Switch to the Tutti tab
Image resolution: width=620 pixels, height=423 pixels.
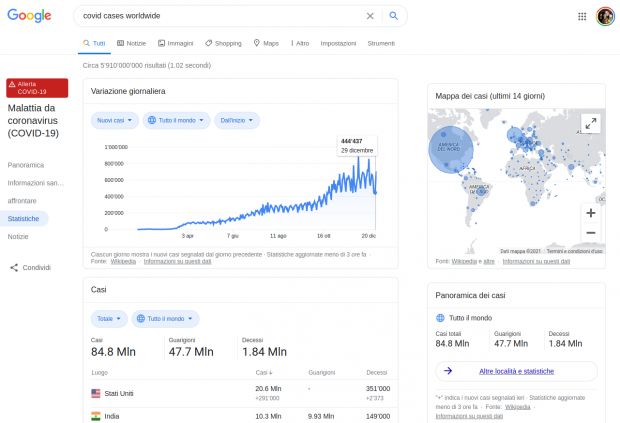[94, 43]
